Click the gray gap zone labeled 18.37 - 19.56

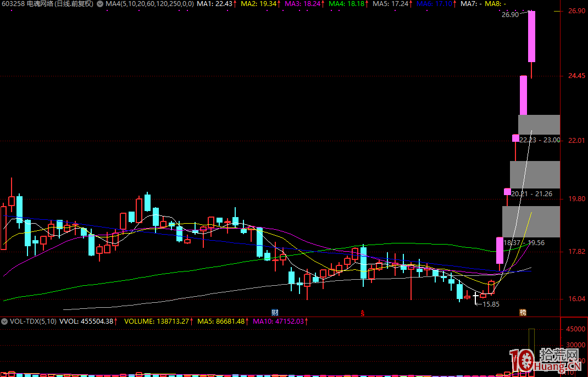coord(530,221)
